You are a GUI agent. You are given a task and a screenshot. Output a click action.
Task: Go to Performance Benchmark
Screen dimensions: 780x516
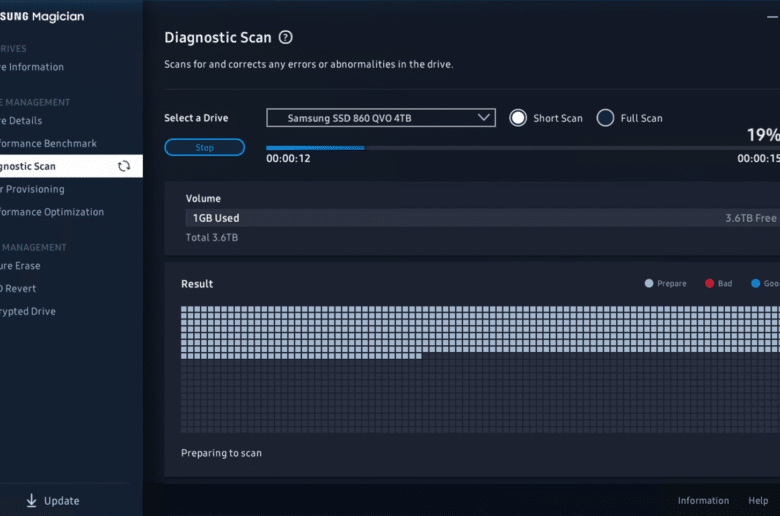pos(49,143)
